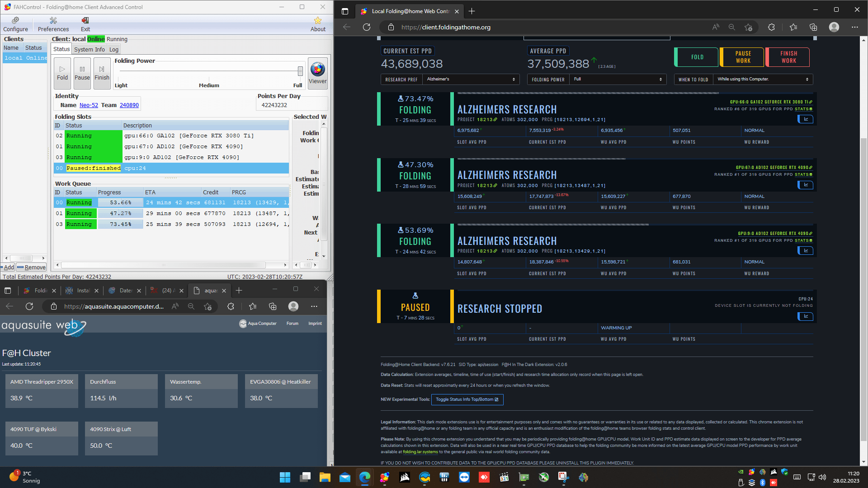Open Neo-52 identity name link
This screenshot has height=488, width=868.
89,105
